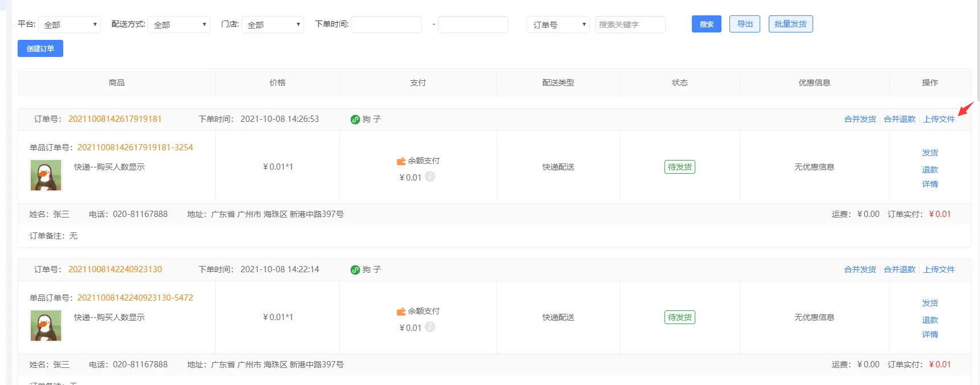Click the 商品 column header

[117, 83]
